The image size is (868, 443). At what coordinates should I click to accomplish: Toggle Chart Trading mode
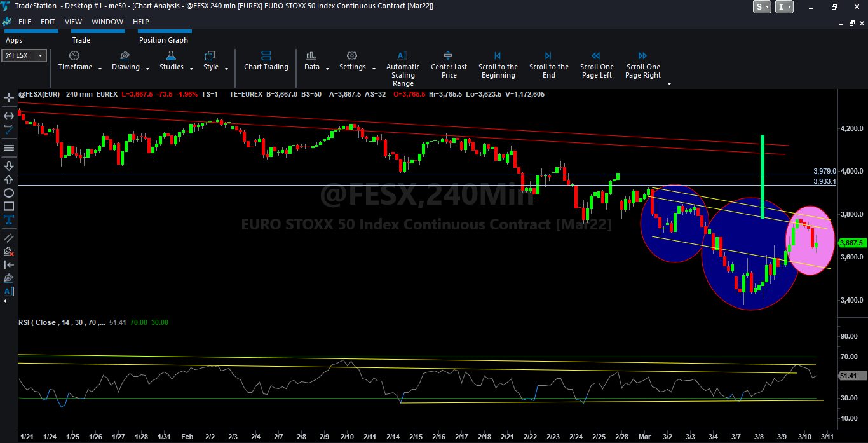266,62
